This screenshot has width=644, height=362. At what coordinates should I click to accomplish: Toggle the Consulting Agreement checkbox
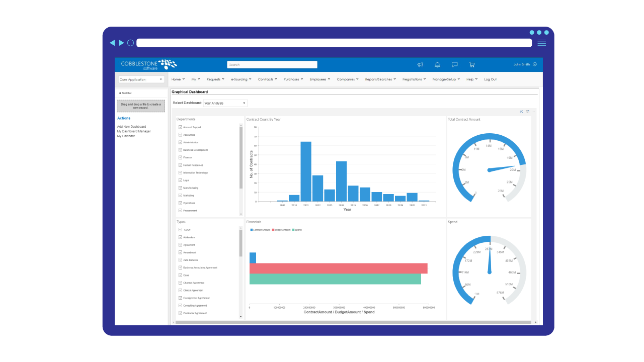181,305
